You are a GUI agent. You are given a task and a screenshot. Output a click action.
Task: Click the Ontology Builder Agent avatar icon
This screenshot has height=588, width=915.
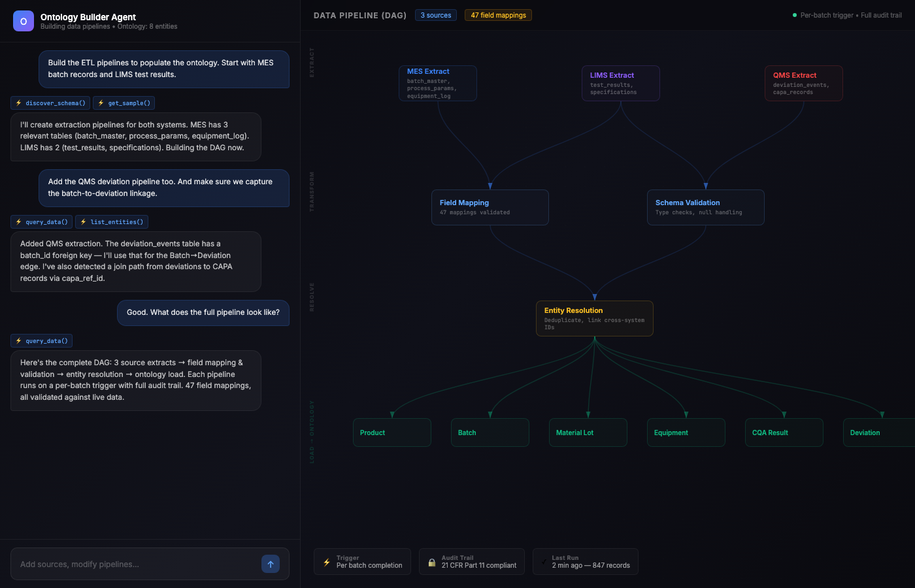pos(24,21)
